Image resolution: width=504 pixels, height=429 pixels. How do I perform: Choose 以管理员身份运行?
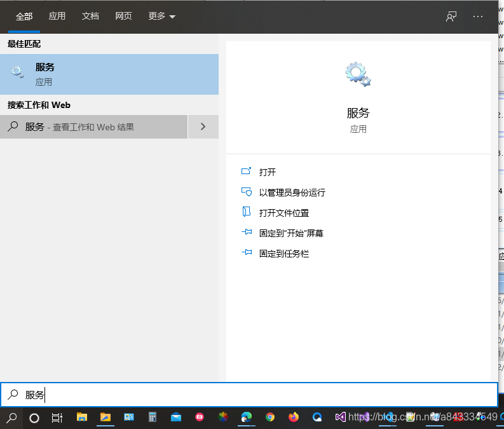coord(292,193)
